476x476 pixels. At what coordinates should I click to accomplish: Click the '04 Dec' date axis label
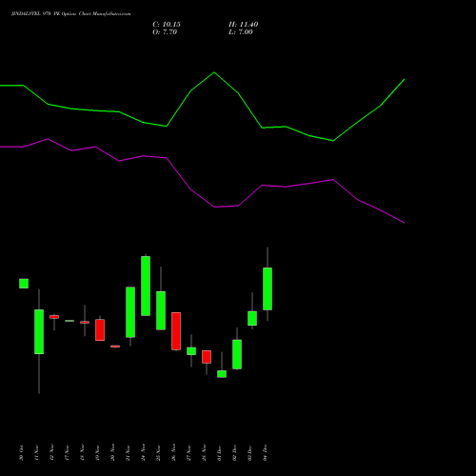[265, 453]
